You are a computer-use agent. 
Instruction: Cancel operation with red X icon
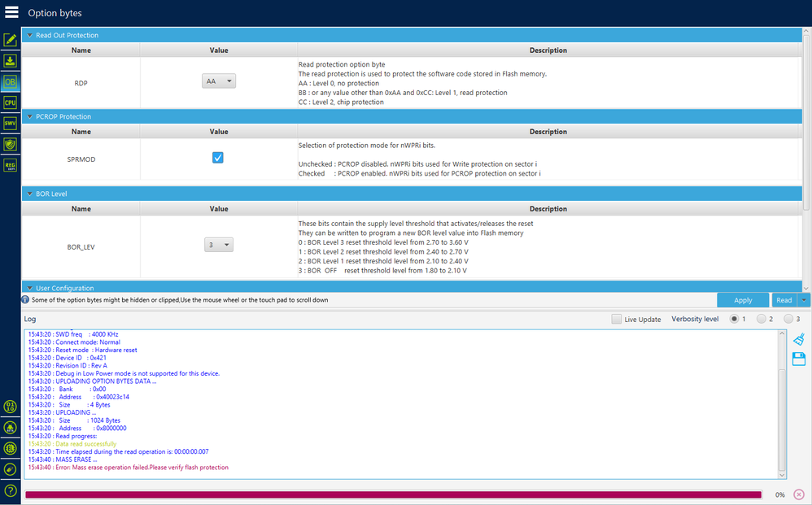(798, 494)
